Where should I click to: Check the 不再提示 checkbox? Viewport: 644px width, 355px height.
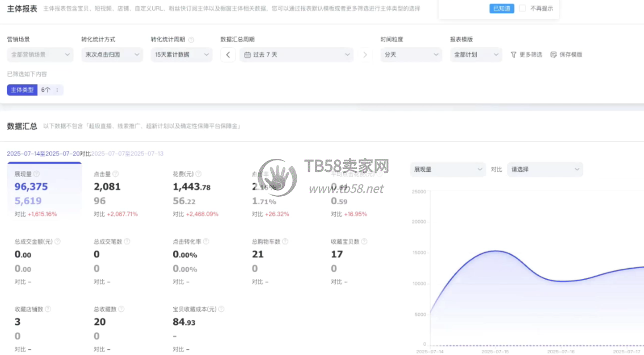[x=523, y=9]
